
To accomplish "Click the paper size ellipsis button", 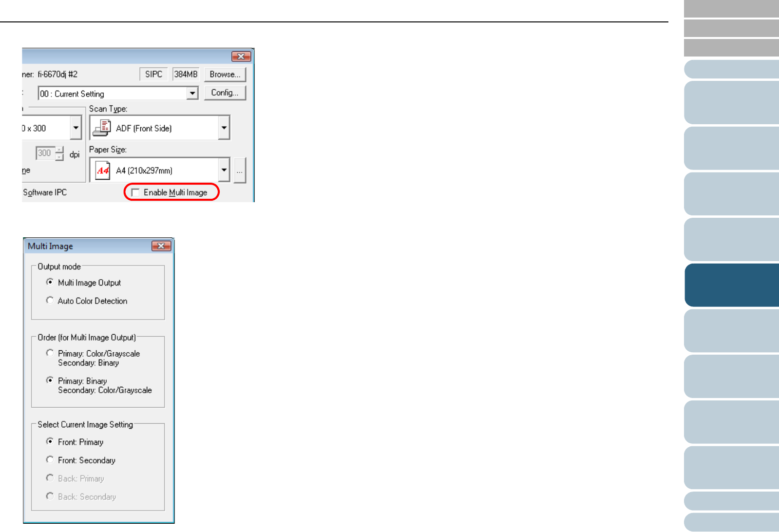I will (x=240, y=171).
